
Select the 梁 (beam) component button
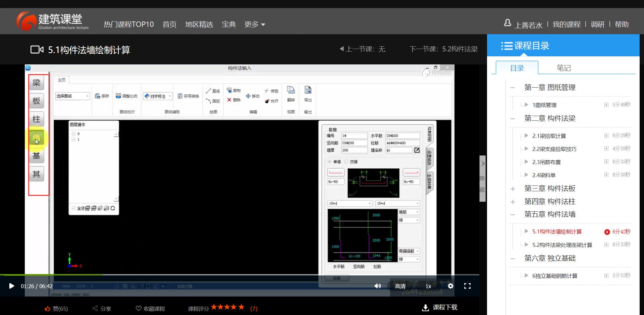(x=36, y=83)
